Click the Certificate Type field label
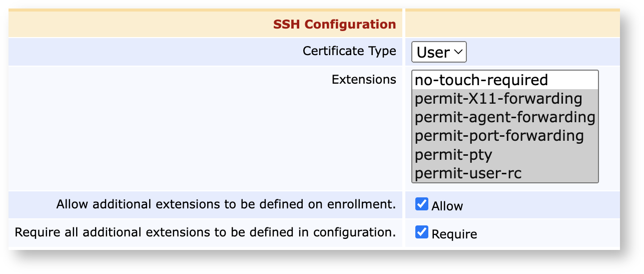This screenshot has width=644, height=274. 349,51
